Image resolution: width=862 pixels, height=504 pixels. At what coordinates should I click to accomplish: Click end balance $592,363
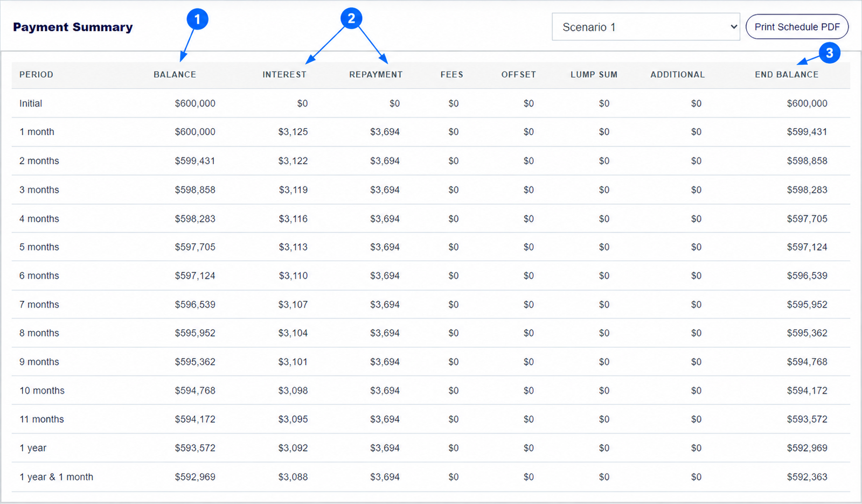(x=807, y=477)
